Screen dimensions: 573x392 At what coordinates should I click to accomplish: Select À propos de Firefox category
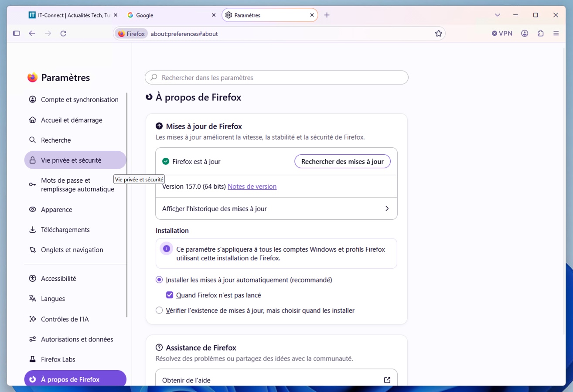75,379
